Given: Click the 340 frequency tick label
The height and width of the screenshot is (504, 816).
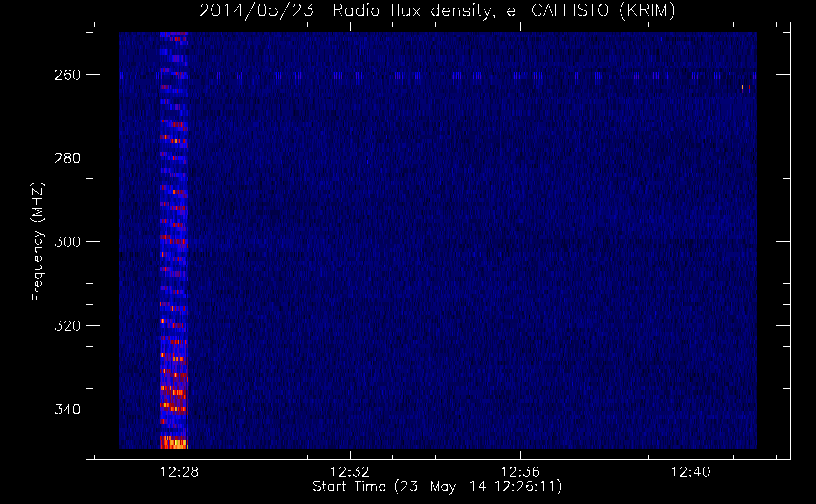Looking at the screenshot, I should pos(68,409).
